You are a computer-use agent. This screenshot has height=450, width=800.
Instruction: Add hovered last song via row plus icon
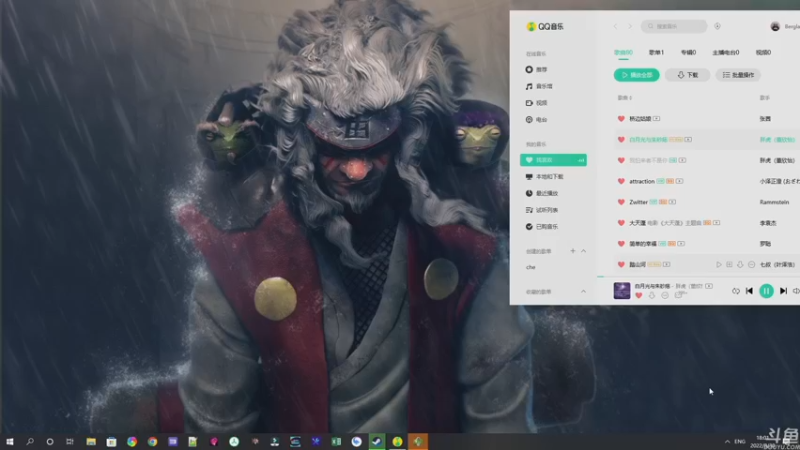tap(730, 264)
